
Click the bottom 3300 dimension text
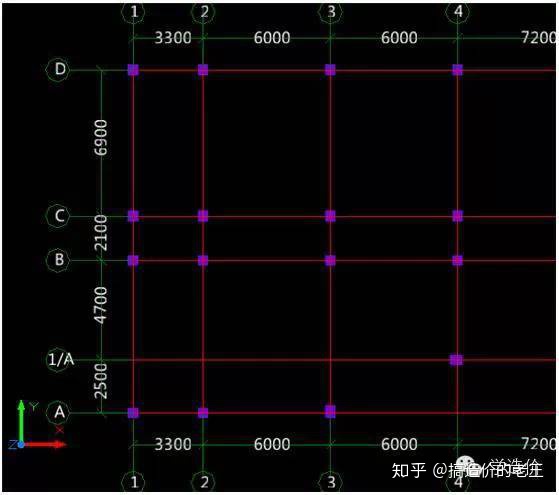tap(173, 444)
